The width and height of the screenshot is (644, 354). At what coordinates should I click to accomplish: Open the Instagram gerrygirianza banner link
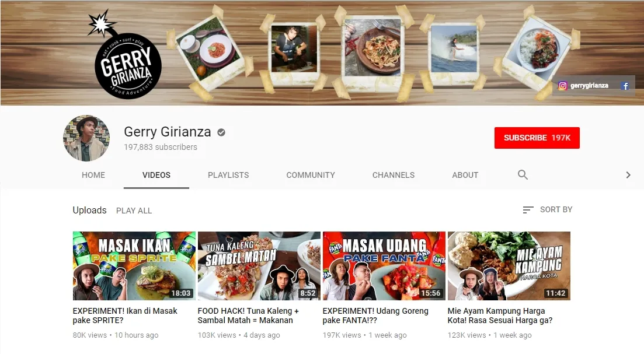(583, 86)
